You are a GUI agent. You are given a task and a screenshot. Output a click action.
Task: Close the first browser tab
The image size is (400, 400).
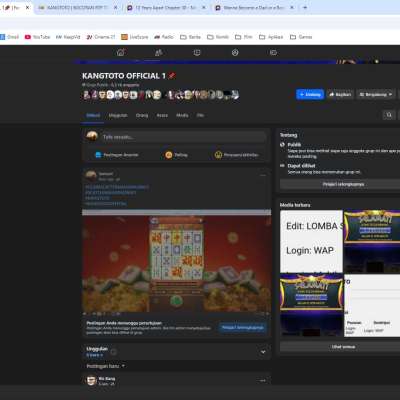coord(28,7)
